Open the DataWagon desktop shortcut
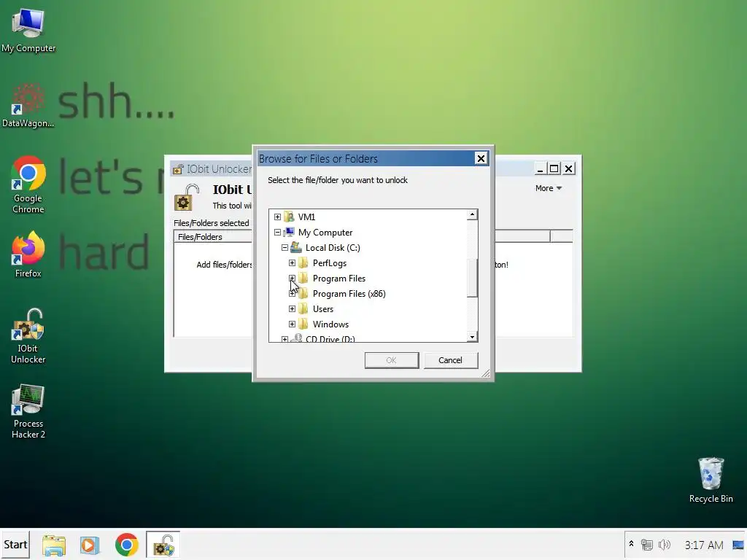The height and width of the screenshot is (560, 747). pyautogui.click(x=28, y=105)
